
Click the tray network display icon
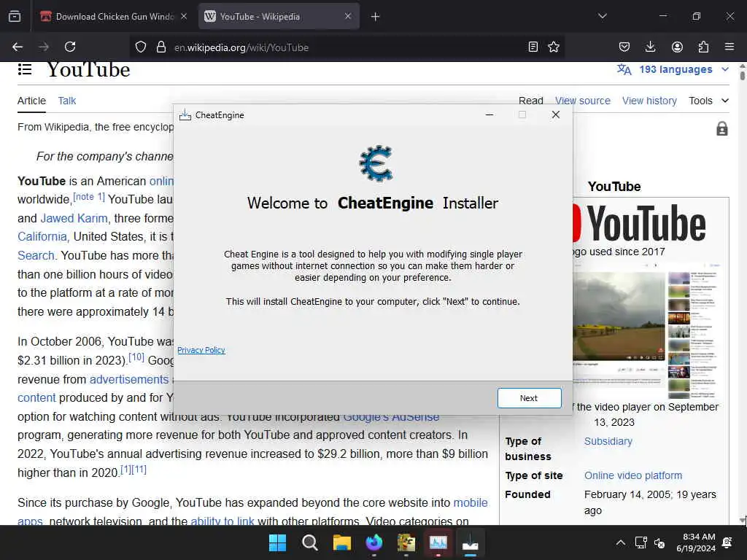(x=640, y=542)
